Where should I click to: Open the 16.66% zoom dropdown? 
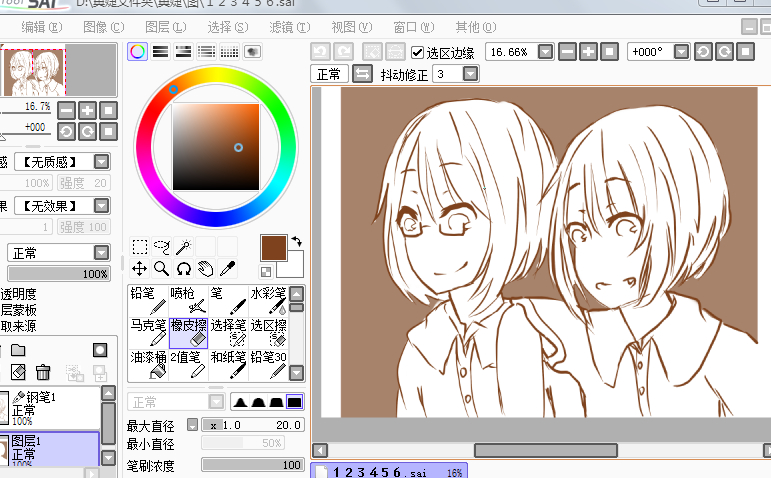[x=545, y=52]
